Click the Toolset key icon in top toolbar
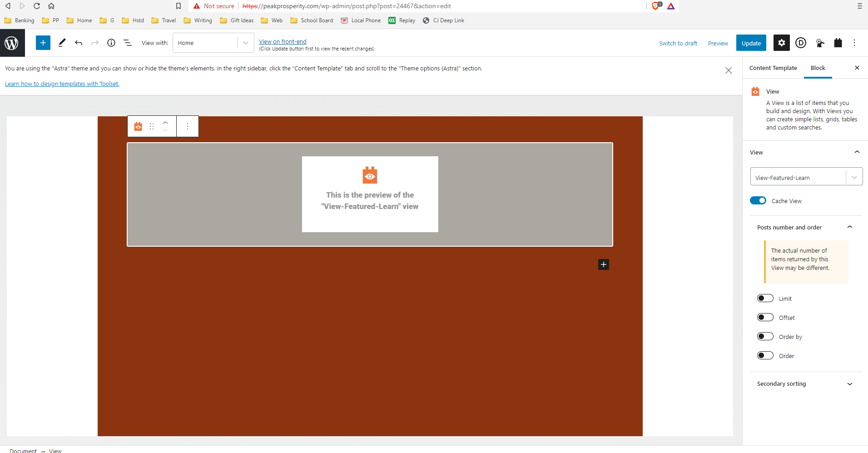Viewport: 868px width, 453px height. 820,43
